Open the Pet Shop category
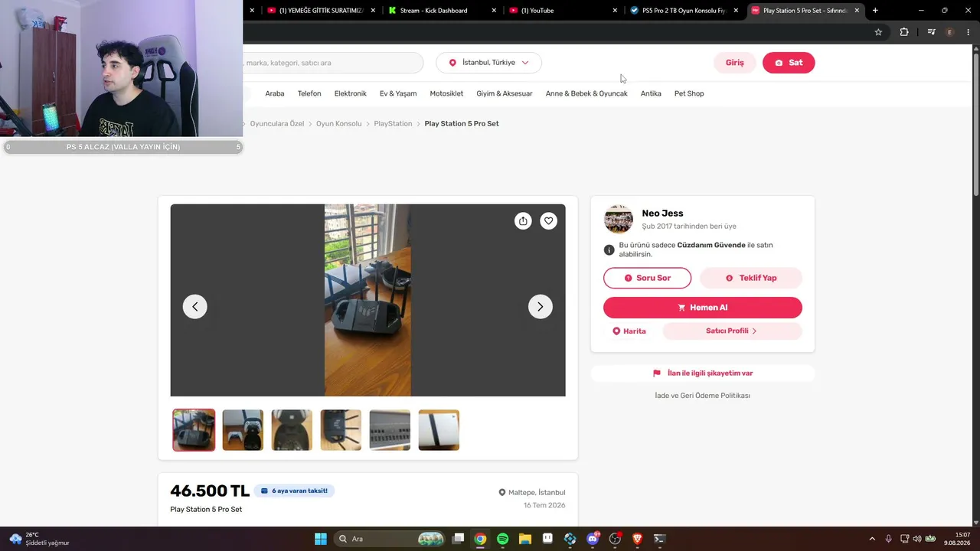 [x=689, y=93]
